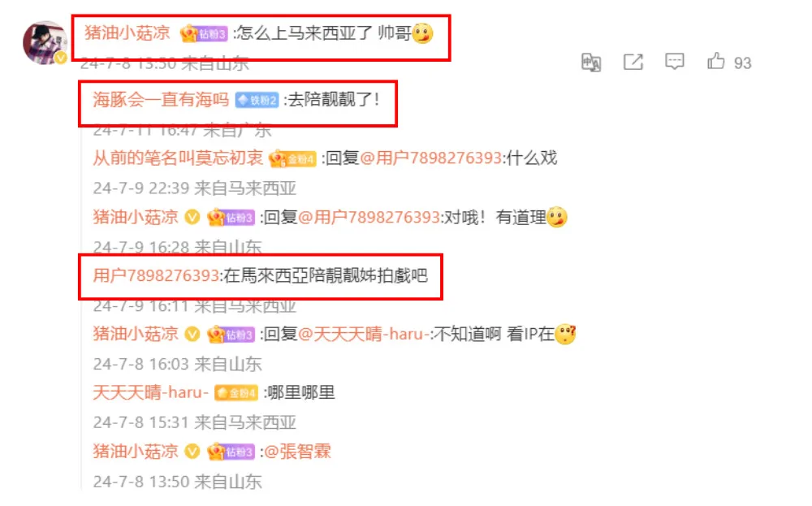The height and width of the screenshot is (506, 812).
Task: Click the 金粉4 badge beside 从前的笔名叫莫忘初衷
Action: point(292,158)
